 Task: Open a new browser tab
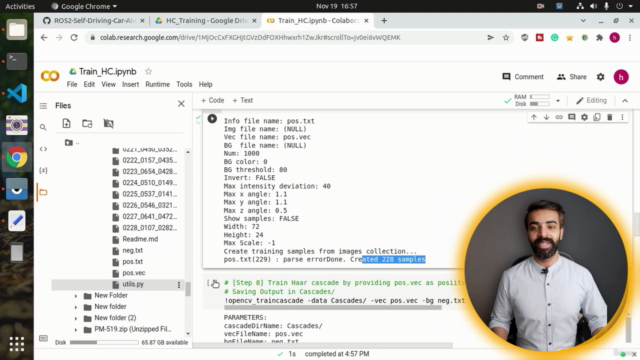(384, 20)
